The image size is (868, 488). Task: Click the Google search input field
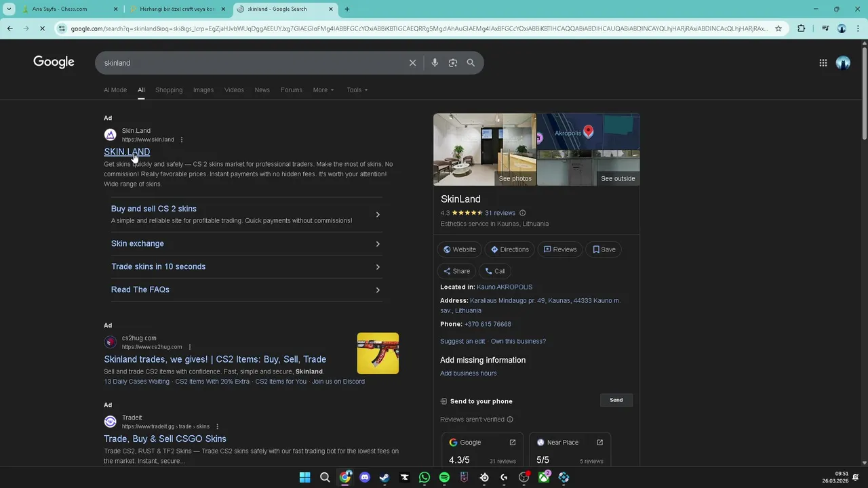251,63
